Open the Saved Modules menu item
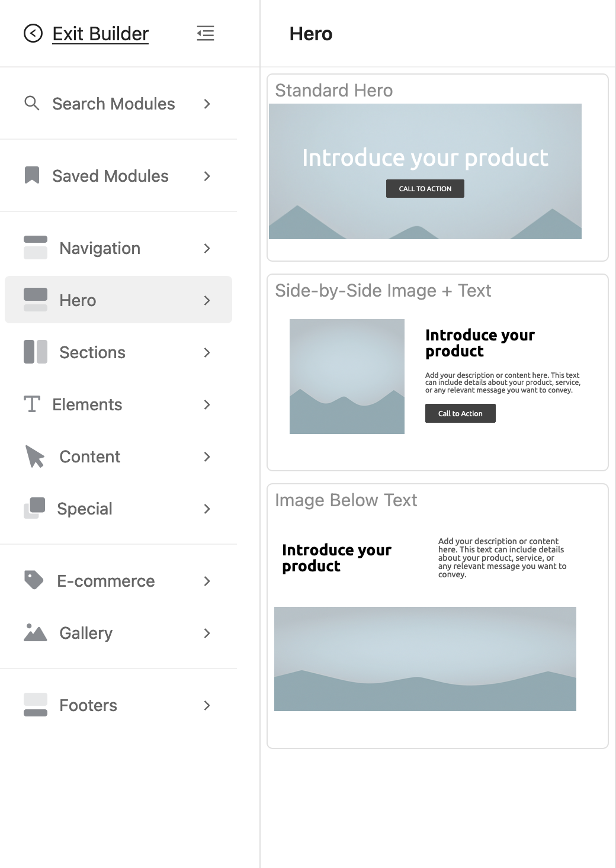Image resolution: width=616 pixels, height=868 pixels. click(x=110, y=176)
